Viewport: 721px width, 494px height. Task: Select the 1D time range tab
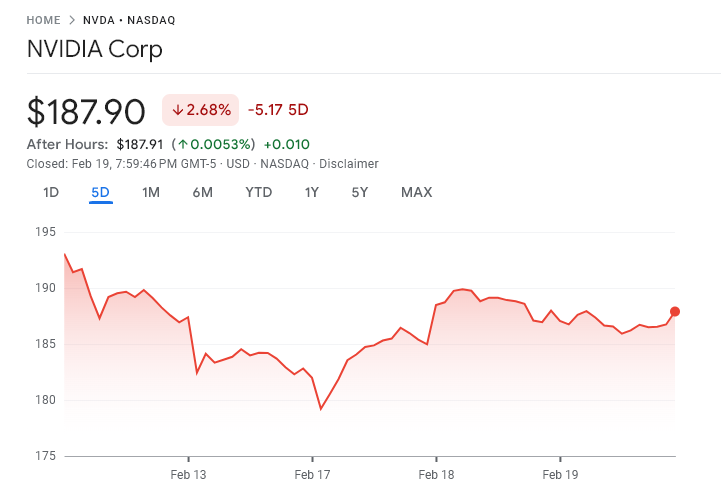tap(51, 192)
